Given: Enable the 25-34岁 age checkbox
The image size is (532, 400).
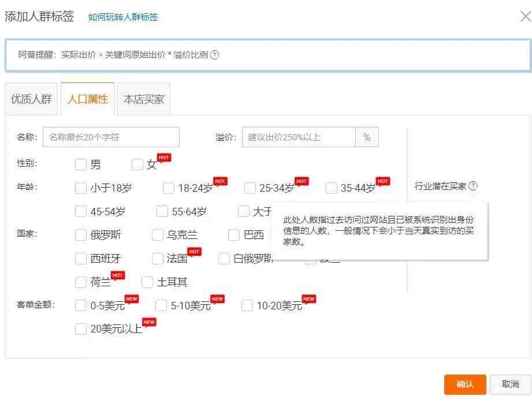Looking at the screenshot, I should [x=250, y=188].
